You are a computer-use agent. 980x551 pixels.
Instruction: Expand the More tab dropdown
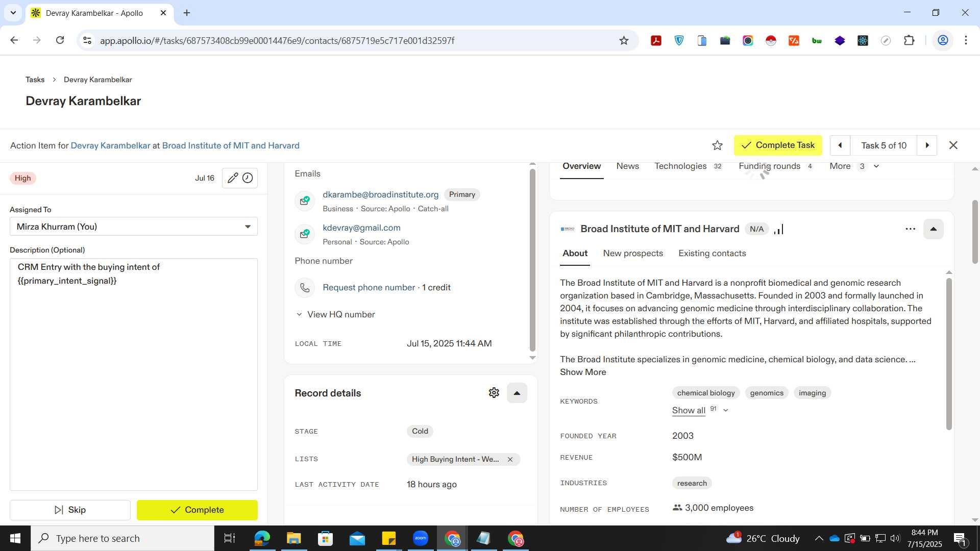click(854, 166)
